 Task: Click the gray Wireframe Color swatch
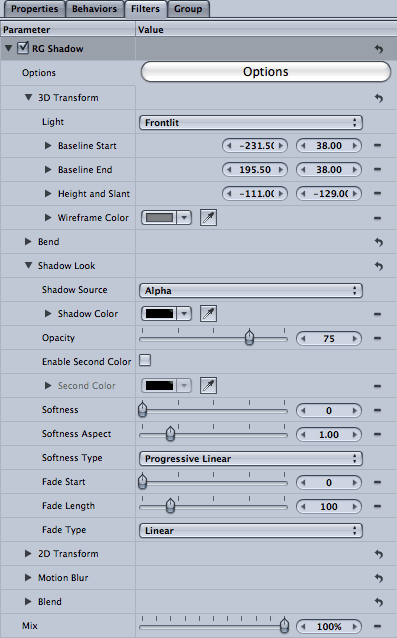pos(159,218)
